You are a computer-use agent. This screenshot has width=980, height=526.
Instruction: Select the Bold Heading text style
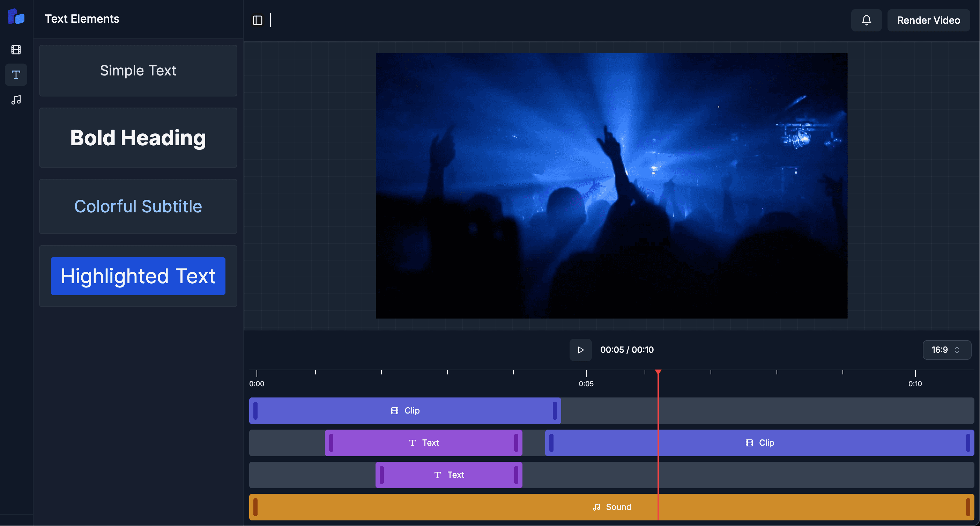coord(138,138)
